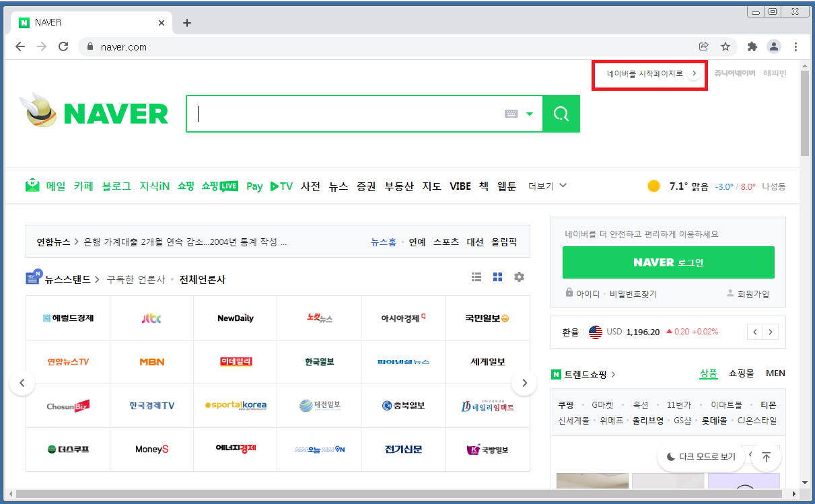Select the 구독한 언론사 tab
815x504 pixels.
click(136, 279)
